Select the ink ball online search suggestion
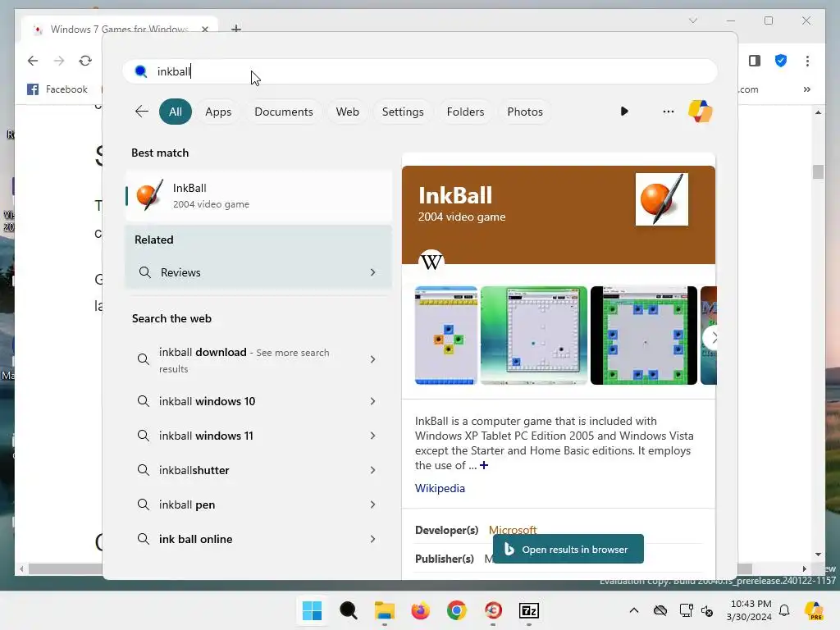The width and height of the screenshot is (840, 630). click(x=258, y=539)
